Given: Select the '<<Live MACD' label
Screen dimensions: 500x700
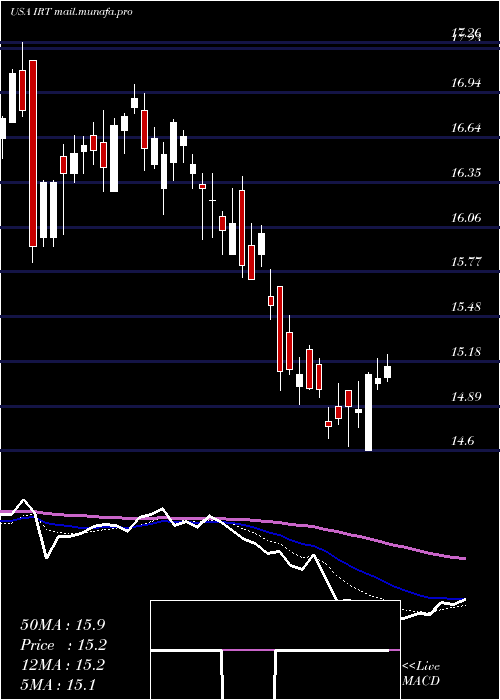Looking at the screenshot, I should (421, 674).
